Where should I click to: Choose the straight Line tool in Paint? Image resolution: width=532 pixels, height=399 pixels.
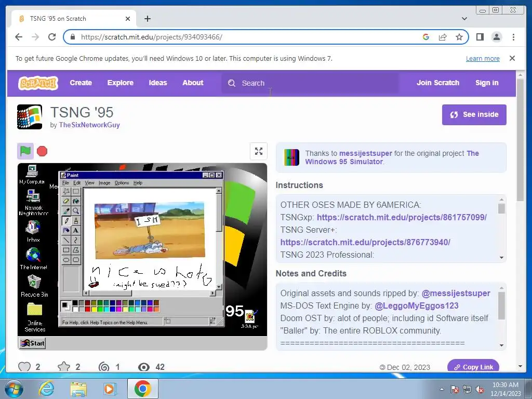pos(66,241)
